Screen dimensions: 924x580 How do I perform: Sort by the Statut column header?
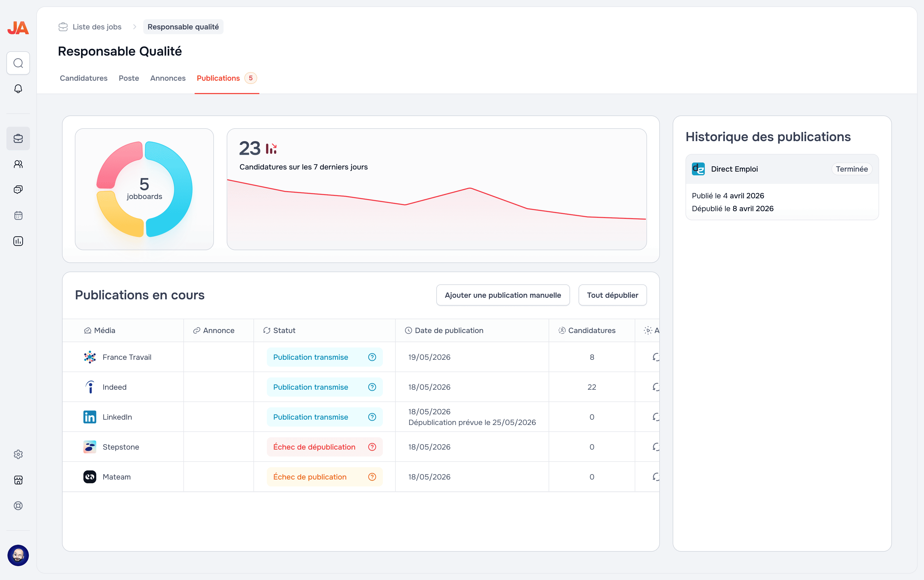[x=284, y=330]
